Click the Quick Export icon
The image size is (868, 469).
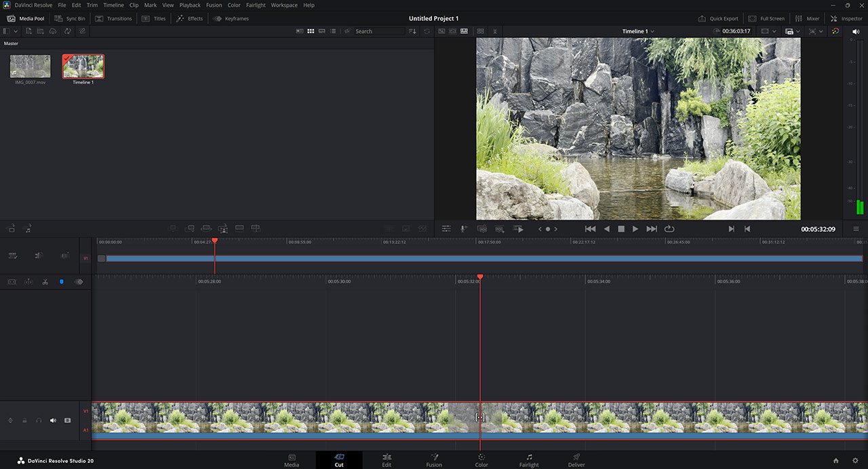tap(703, 18)
